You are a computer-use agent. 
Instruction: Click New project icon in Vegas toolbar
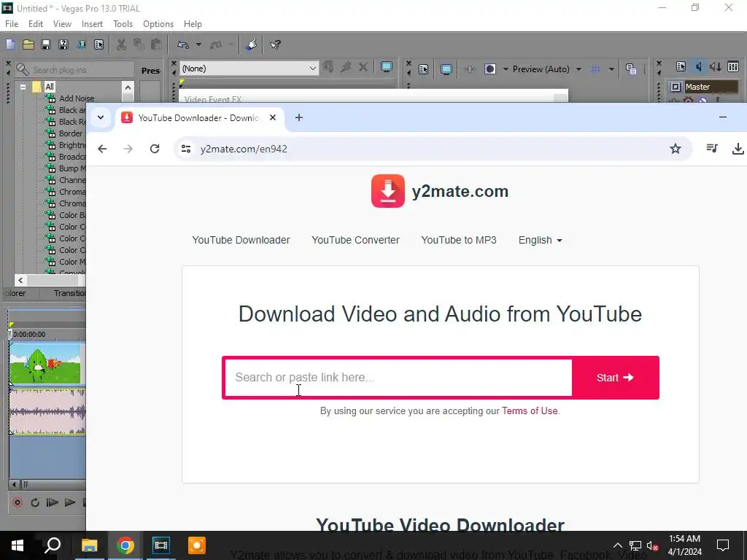[10, 44]
